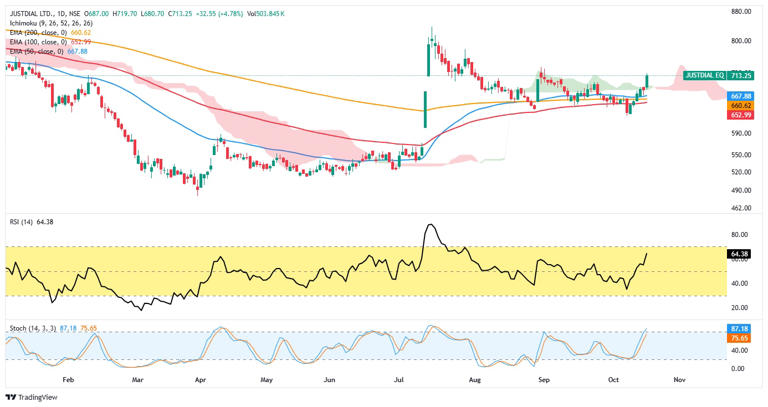Click the Jul label on time axis
The width and height of the screenshot is (768, 407).
click(x=399, y=380)
